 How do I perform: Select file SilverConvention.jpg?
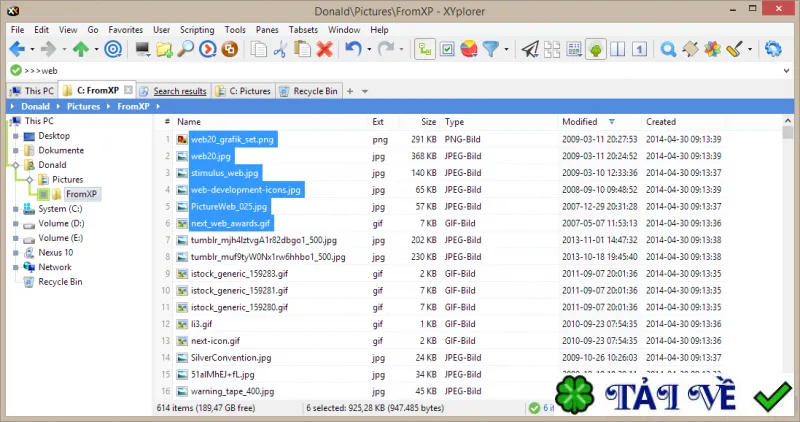tap(231, 358)
